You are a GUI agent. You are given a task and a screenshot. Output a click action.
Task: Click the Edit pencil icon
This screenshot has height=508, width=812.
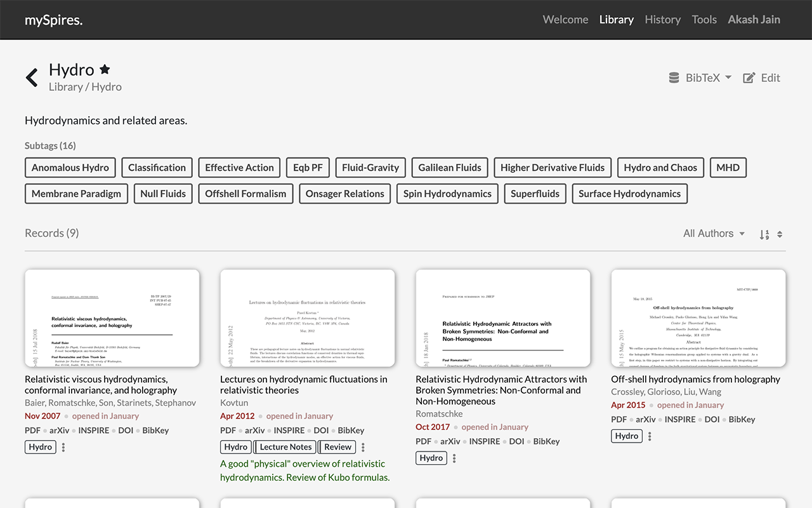(749, 77)
